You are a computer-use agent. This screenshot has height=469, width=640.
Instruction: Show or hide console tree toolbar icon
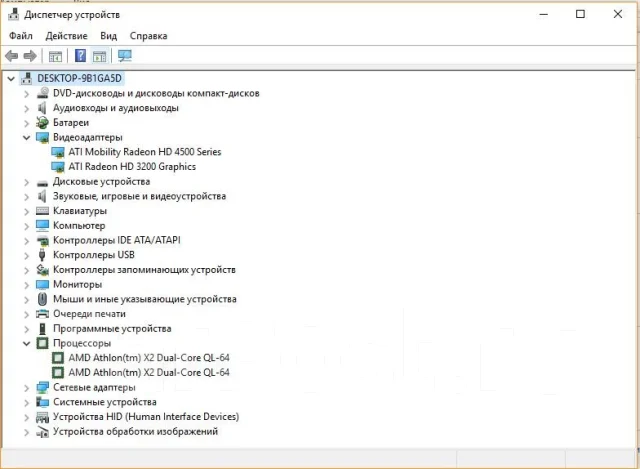click(55, 56)
